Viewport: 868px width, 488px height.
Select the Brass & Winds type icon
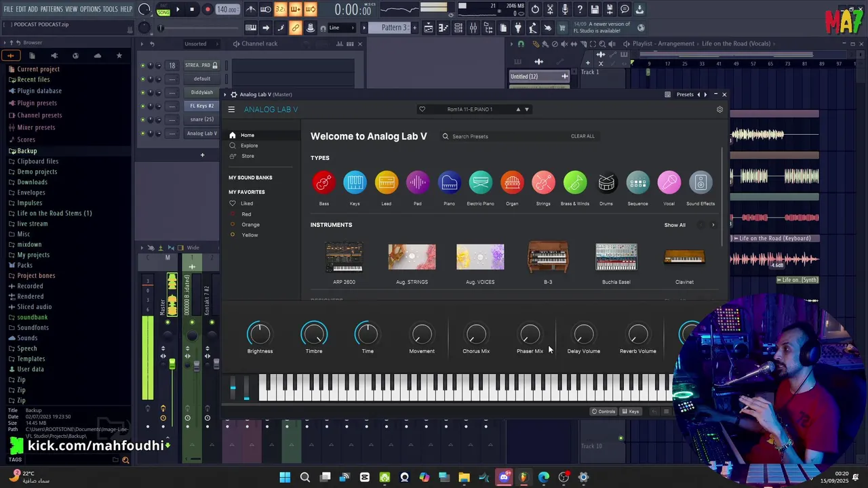point(575,182)
